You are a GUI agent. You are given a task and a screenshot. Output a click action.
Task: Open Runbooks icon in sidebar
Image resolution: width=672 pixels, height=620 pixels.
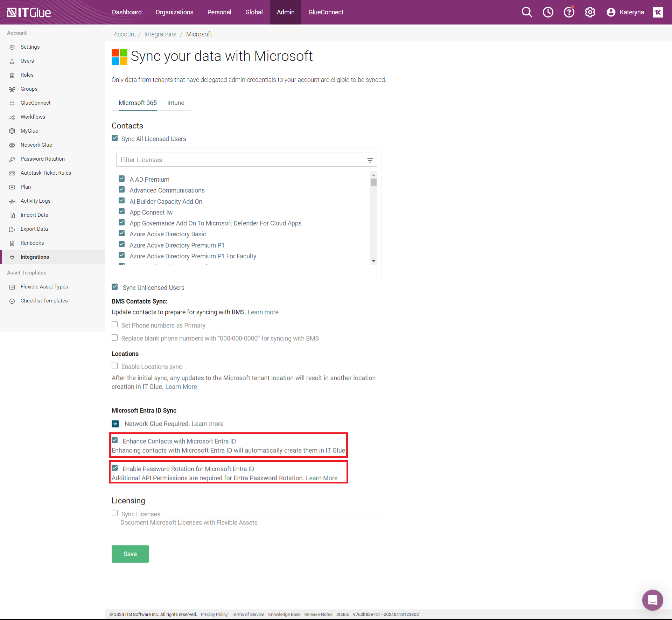pos(12,243)
